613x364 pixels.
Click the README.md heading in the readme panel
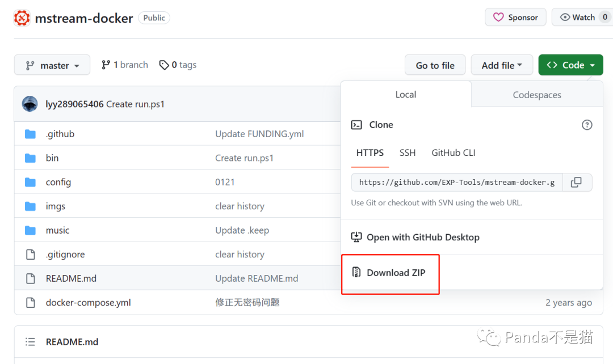[x=72, y=342]
